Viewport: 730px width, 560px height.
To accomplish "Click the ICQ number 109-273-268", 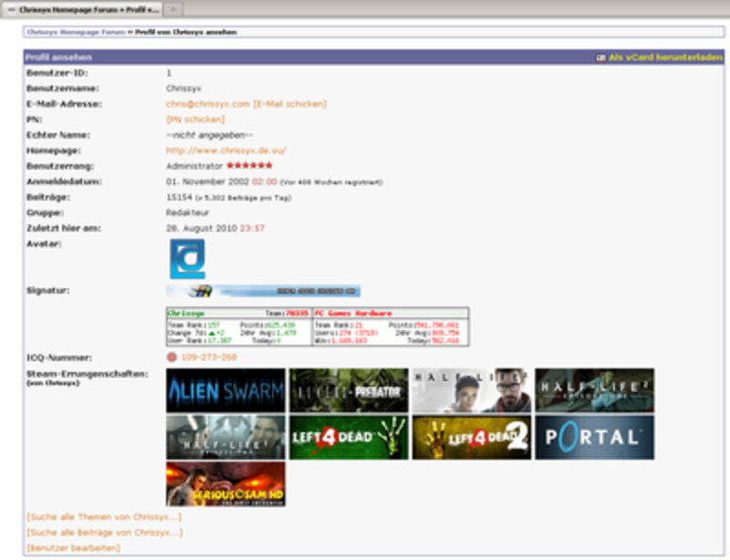I will (x=209, y=357).
